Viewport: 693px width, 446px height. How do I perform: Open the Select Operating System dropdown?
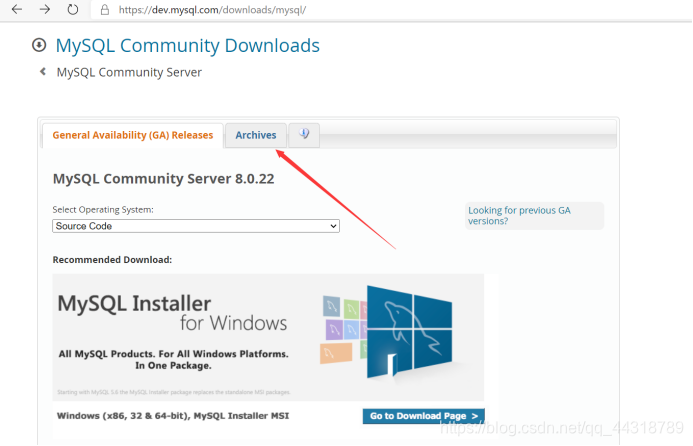(196, 226)
